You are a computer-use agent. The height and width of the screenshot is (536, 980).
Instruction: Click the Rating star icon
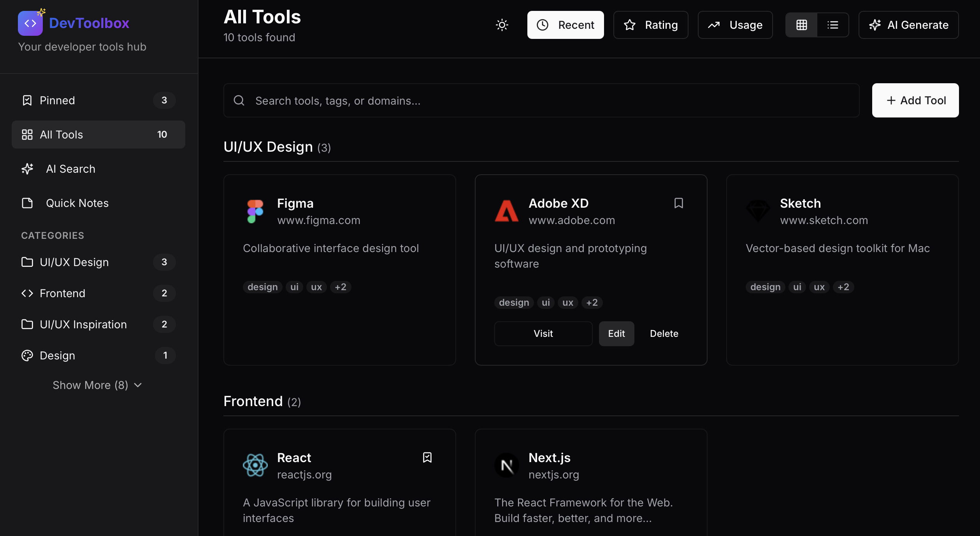630,25
